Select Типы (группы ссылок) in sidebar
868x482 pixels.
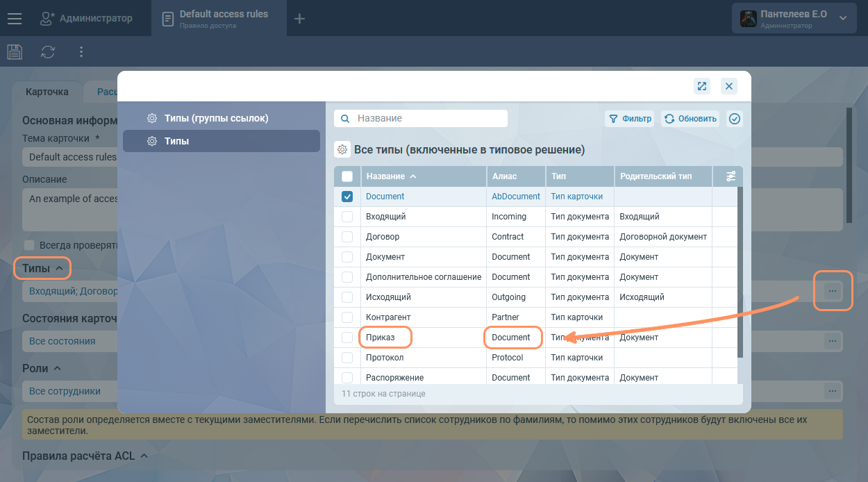click(216, 118)
